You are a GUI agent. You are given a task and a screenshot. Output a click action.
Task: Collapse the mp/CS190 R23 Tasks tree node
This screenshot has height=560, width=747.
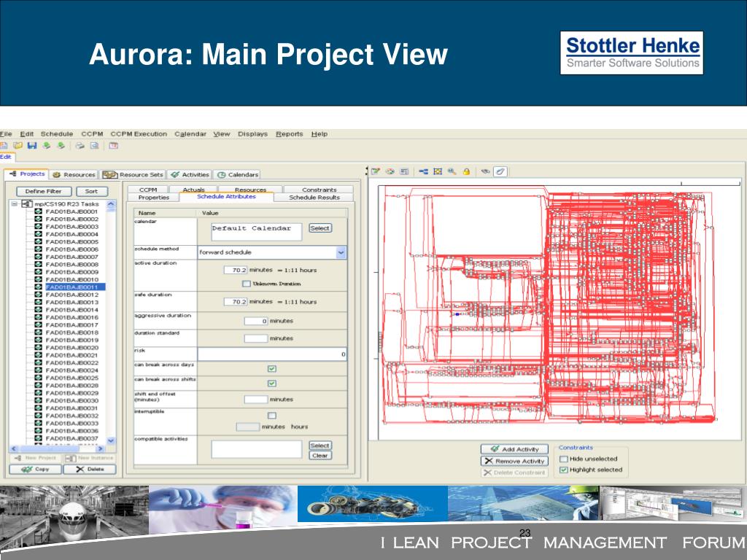(x=15, y=204)
